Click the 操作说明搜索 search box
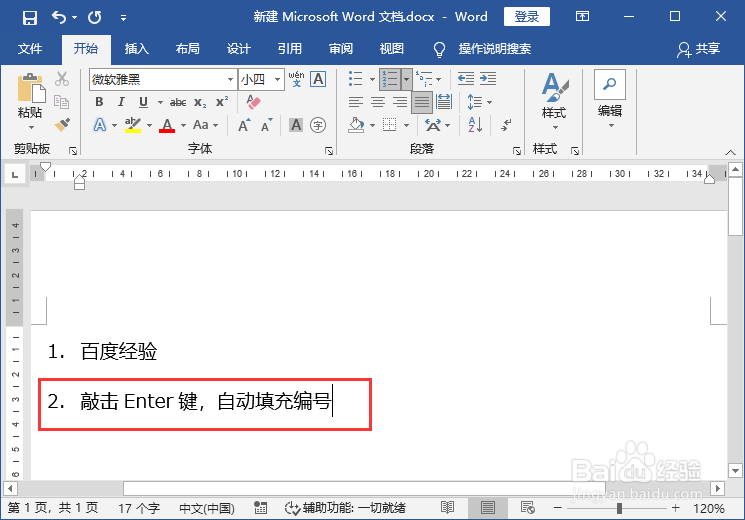This screenshot has width=745, height=520. tap(494, 48)
